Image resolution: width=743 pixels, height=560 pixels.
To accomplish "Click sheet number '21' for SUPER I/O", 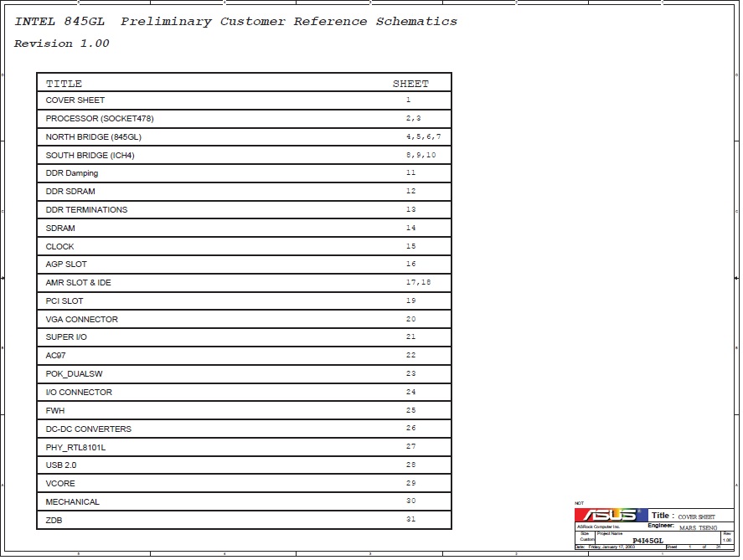I will [x=410, y=337].
